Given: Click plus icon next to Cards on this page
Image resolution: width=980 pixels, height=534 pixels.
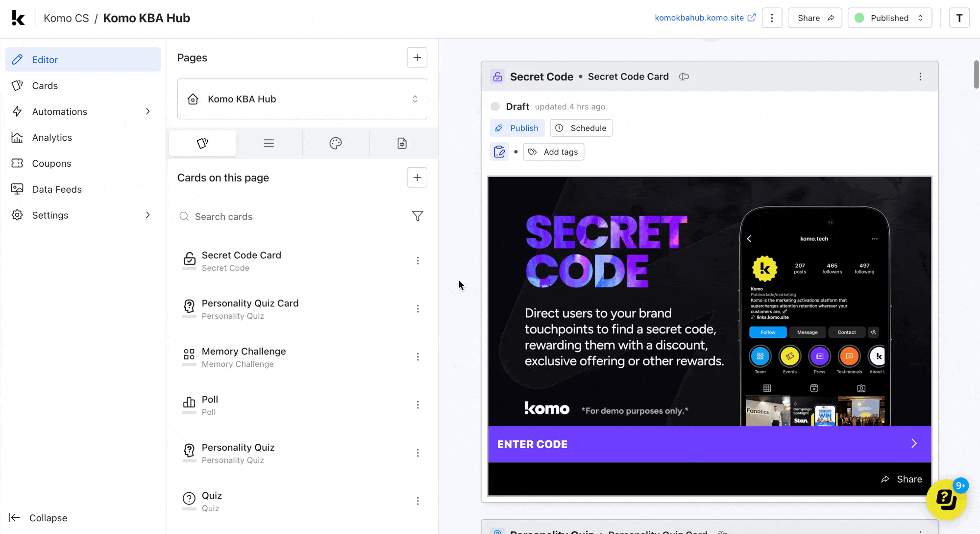Looking at the screenshot, I should [416, 178].
